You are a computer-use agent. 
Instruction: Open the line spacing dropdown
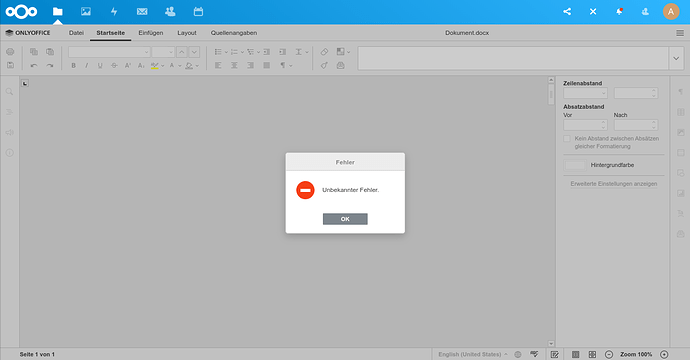pyautogui.click(x=307, y=52)
